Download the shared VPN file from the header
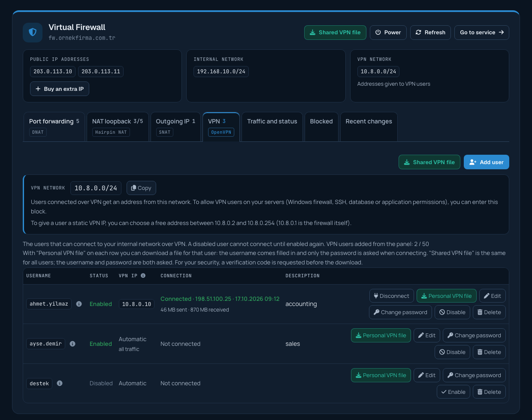Viewport: 532px width, 420px height. (x=335, y=33)
